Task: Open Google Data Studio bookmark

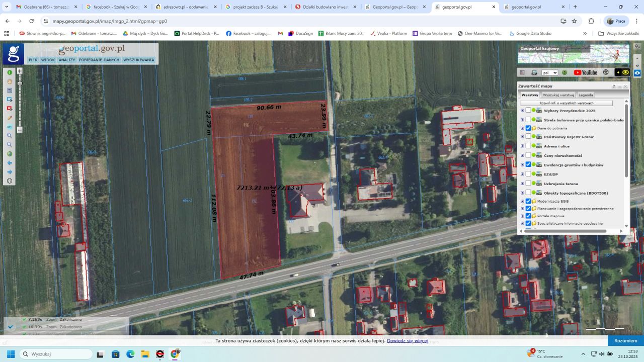Action: coord(530,33)
